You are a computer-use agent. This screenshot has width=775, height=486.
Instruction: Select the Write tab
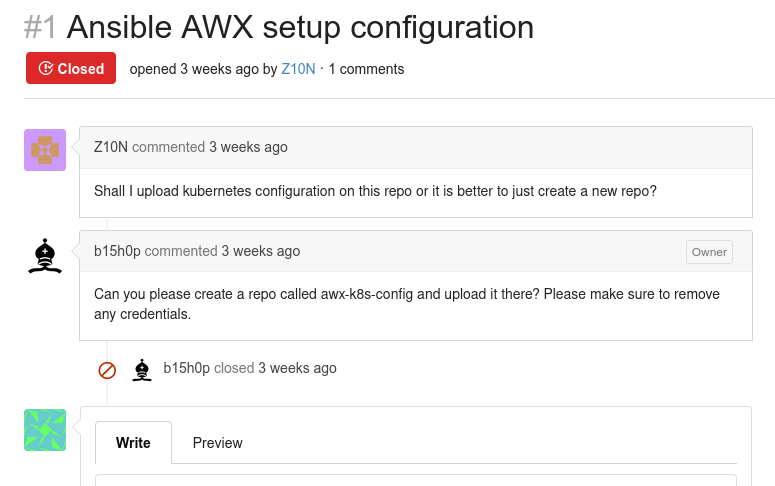(133, 442)
